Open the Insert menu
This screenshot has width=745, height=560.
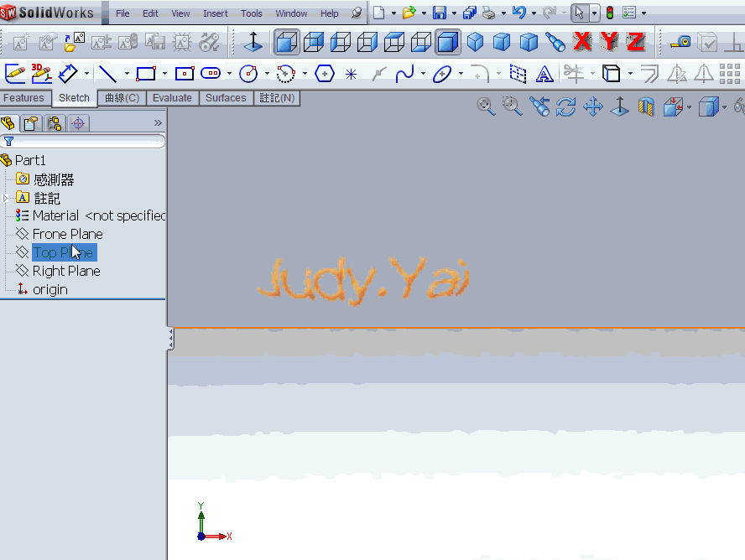pos(216,13)
